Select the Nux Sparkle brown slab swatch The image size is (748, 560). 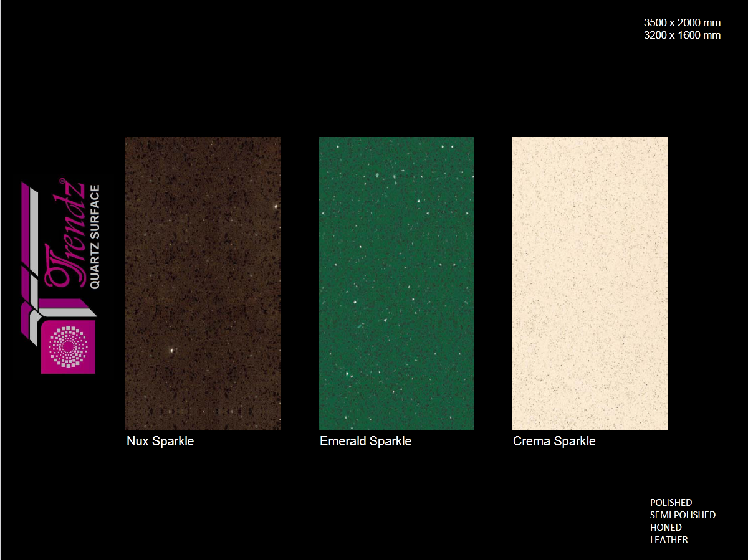pyautogui.click(x=203, y=283)
